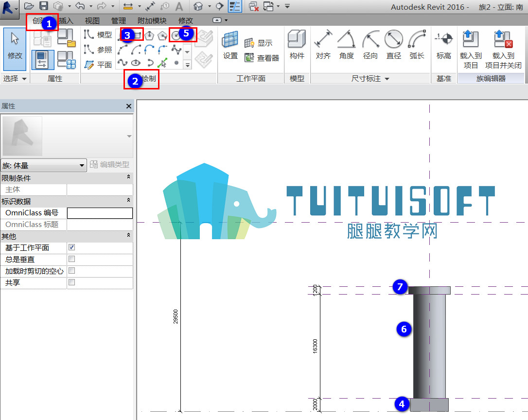The width and height of the screenshot is (528, 420).
Task: Open the View ribbon tab
Action: coord(92,20)
